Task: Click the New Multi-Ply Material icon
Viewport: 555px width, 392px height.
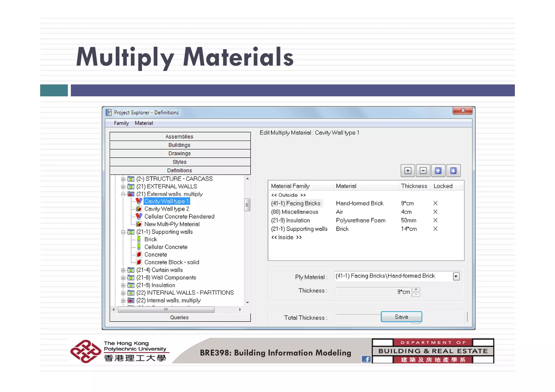Action: pyautogui.click(x=139, y=224)
